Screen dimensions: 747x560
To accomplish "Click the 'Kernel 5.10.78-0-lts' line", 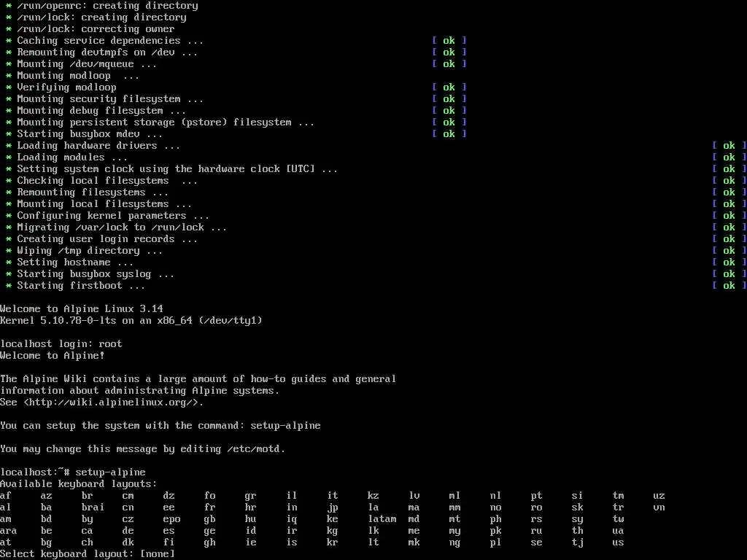I will (x=131, y=321).
